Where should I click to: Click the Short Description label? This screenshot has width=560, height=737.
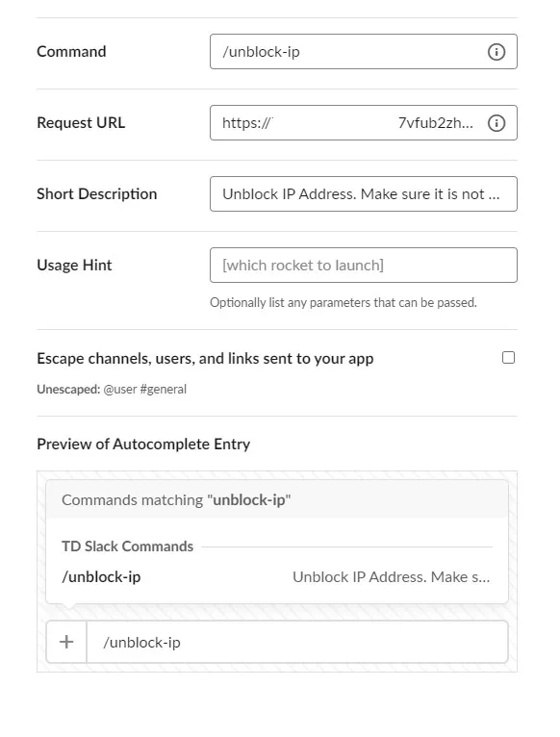click(x=97, y=194)
